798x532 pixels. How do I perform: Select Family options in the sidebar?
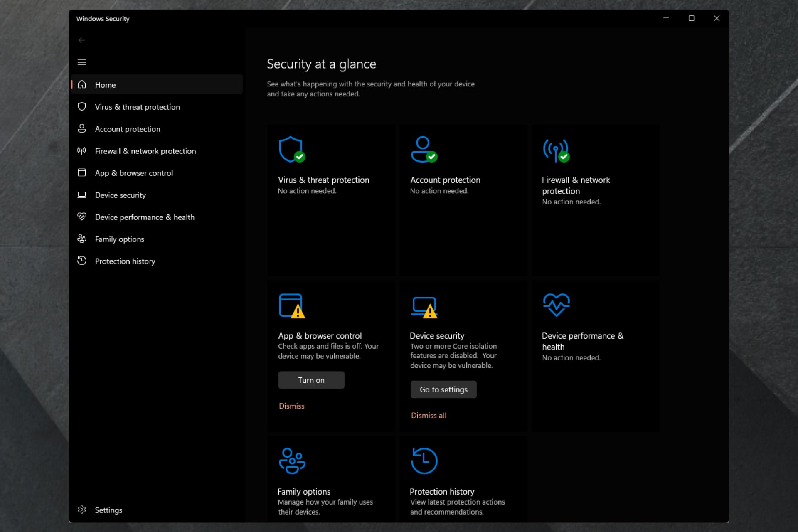[x=157, y=239]
